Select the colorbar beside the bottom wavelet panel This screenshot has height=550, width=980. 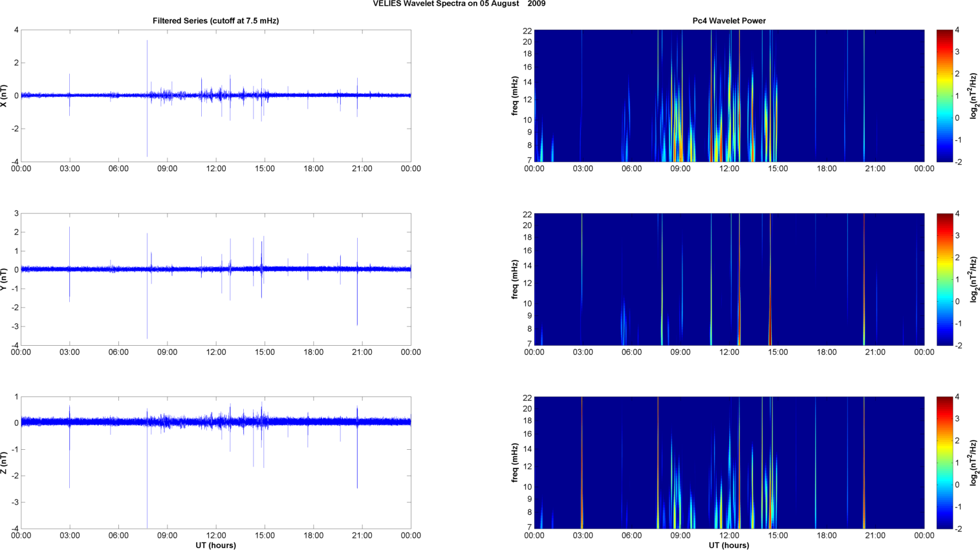click(x=944, y=463)
